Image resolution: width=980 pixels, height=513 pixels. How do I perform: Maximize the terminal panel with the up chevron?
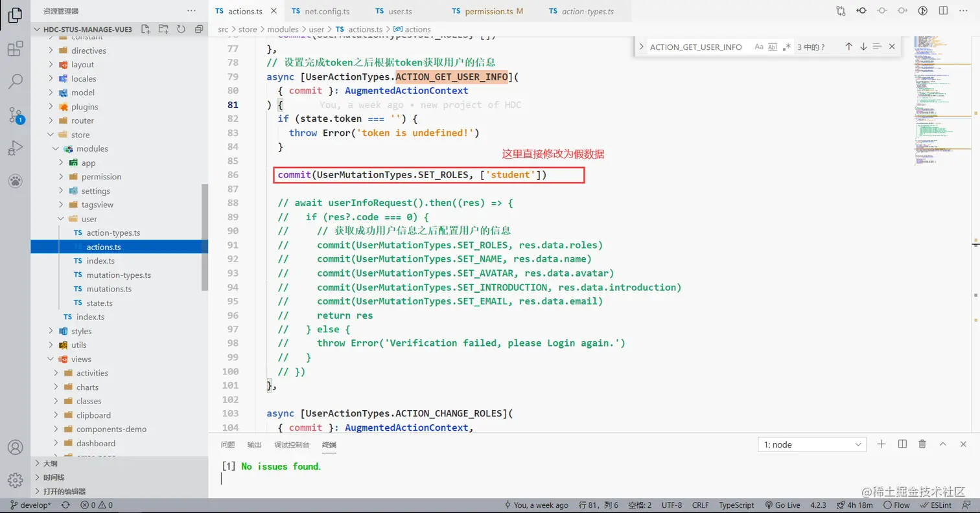[x=943, y=444]
